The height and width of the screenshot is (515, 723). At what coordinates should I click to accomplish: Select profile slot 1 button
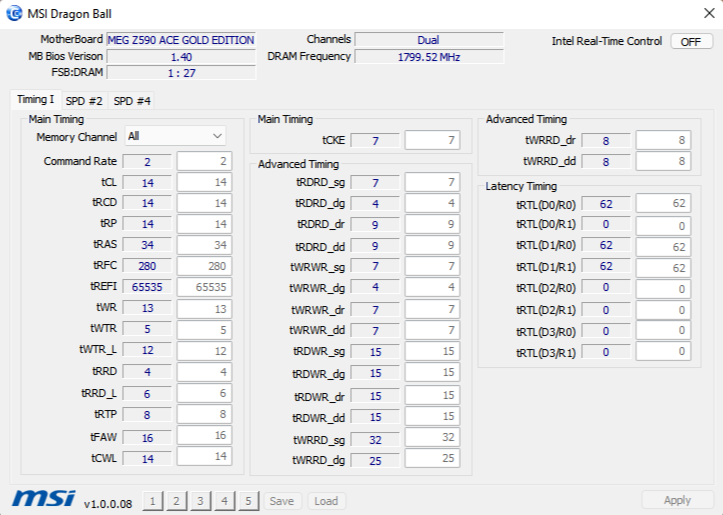[x=153, y=501]
